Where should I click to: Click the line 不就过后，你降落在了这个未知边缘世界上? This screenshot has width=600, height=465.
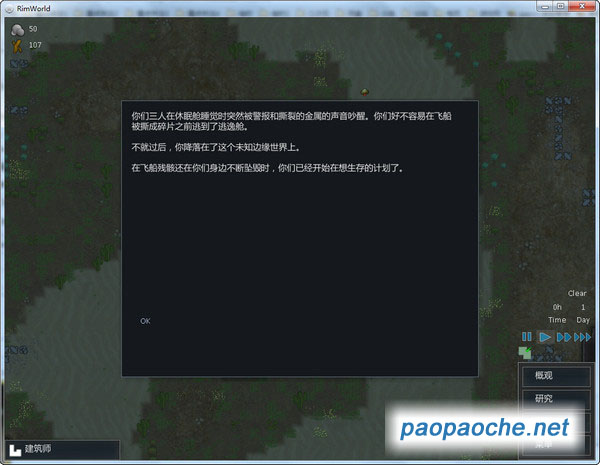point(216,147)
